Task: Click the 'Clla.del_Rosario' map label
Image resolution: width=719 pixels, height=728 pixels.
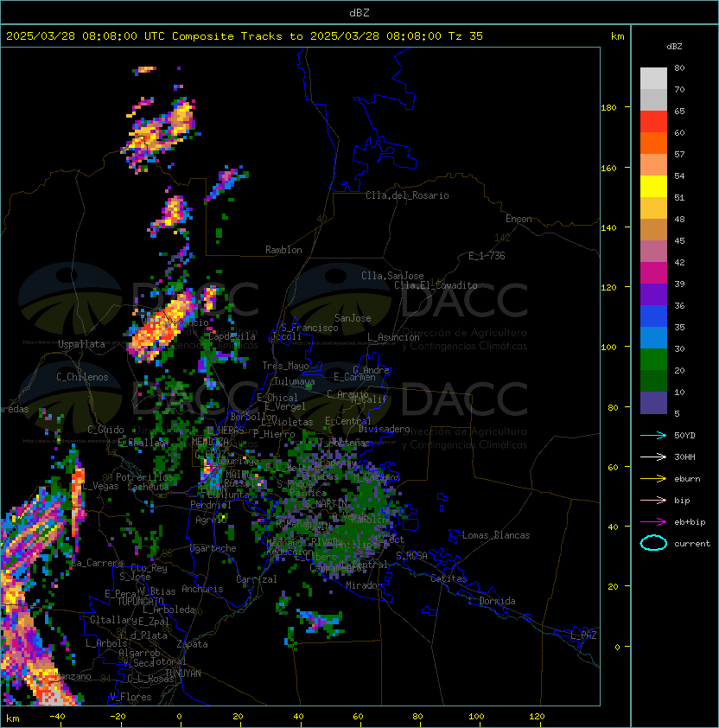Action: (x=407, y=195)
